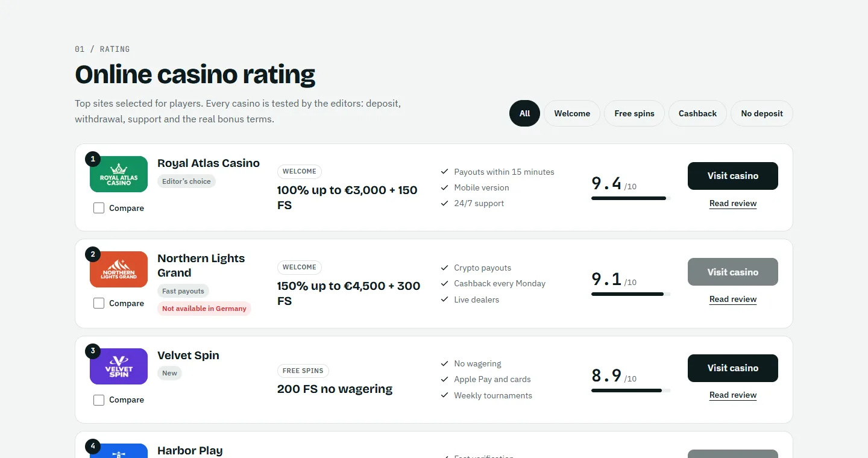Switch to the Cashback filter

tap(697, 113)
